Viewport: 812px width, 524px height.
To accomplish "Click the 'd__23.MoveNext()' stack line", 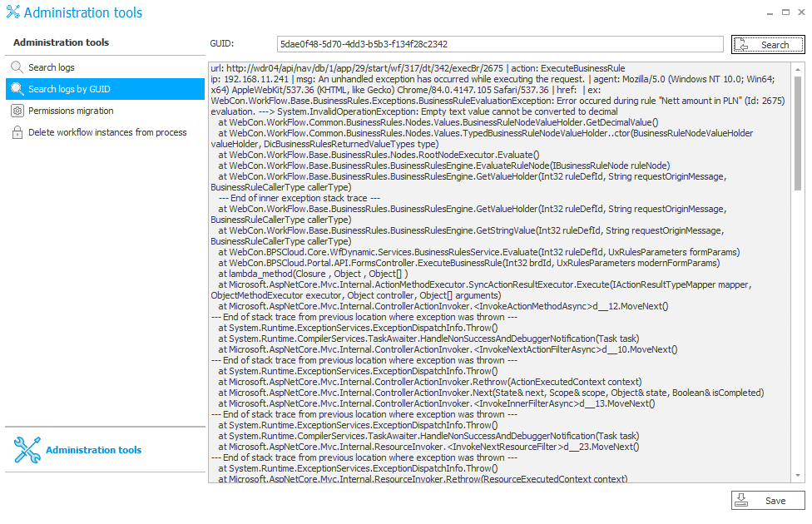I will [428, 447].
